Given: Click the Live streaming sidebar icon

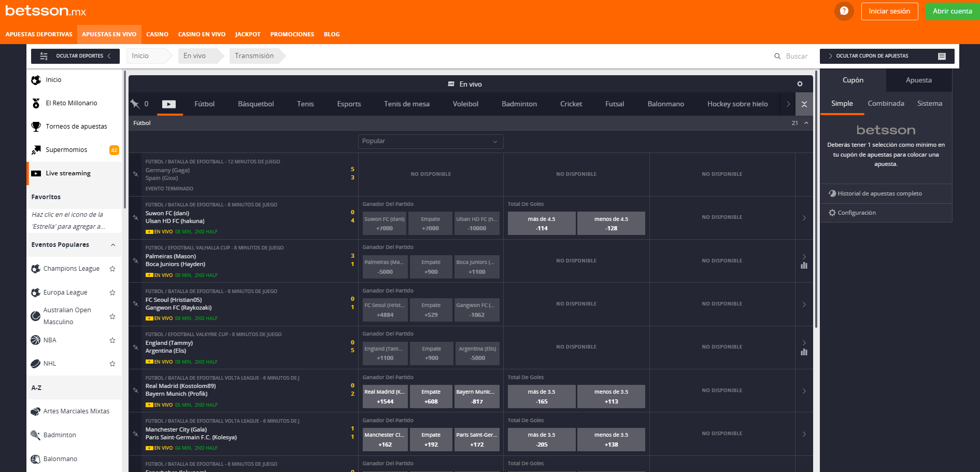Looking at the screenshot, I should pos(36,173).
